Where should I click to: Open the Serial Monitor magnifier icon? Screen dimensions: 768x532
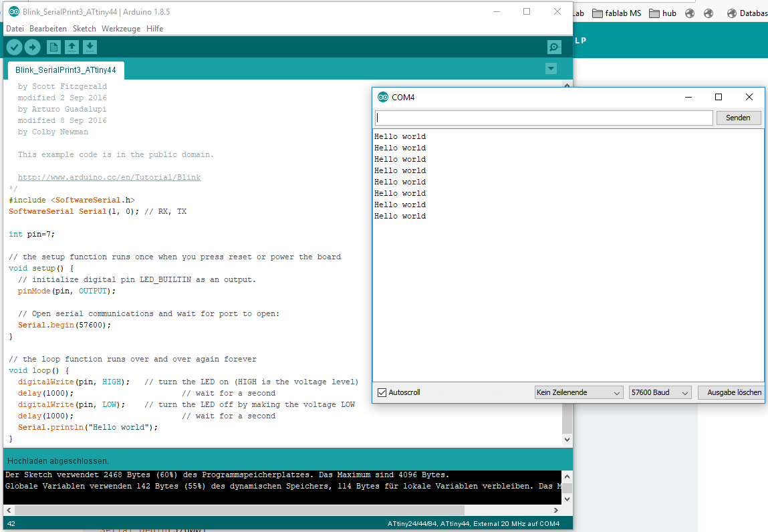[x=554, y=47]
